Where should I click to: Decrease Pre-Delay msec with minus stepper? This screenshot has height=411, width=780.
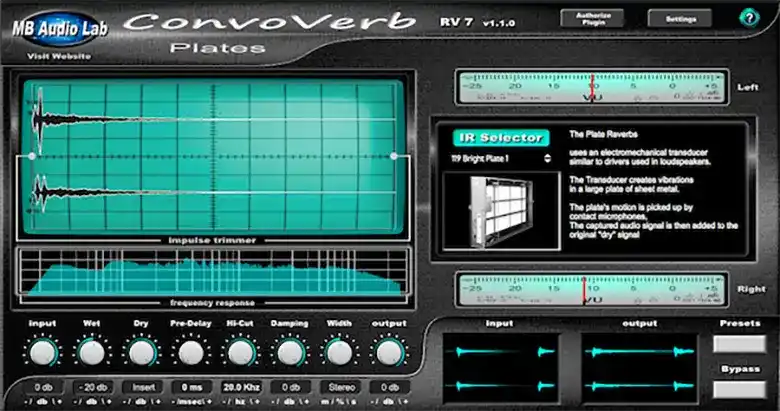(x=174, y=401)
